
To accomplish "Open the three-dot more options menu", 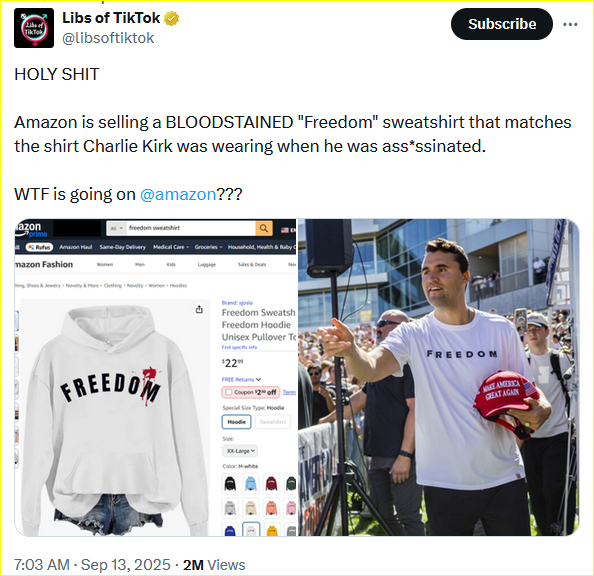I will click(570, 25).
